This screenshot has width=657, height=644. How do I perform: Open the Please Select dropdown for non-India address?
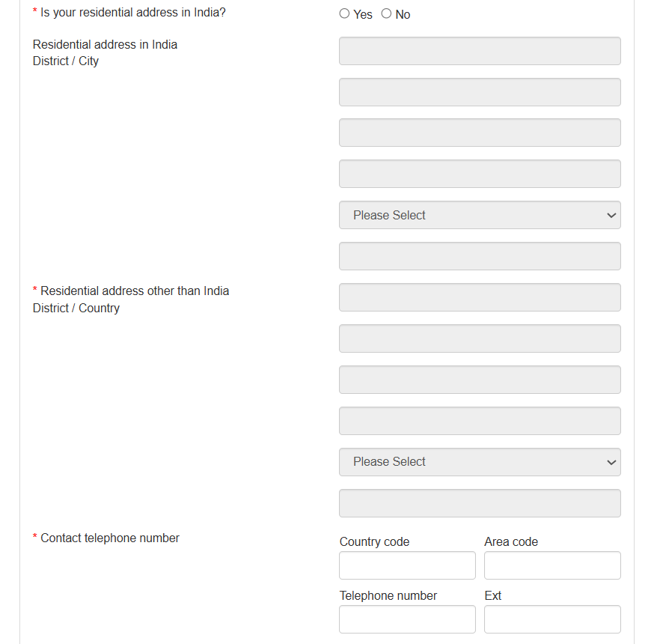click(x=480, y=462)
